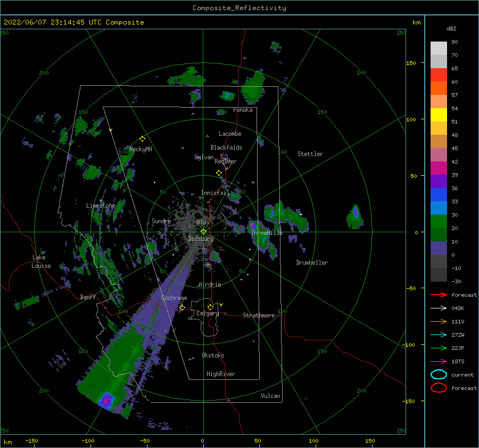Click the yellow diamond at radar center near Olds
479x448 pixels.
click(203, 232)
